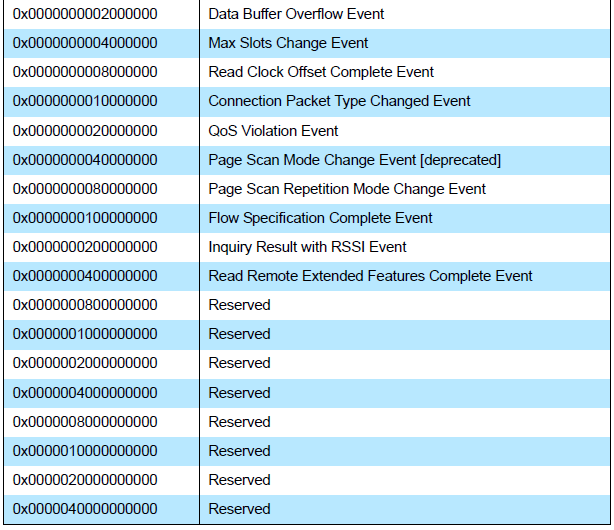Select Reserved in the 0x0000008000000000 row
This screenshot has width=614, height=530.
pyautogui.click(x=239, y=421)
